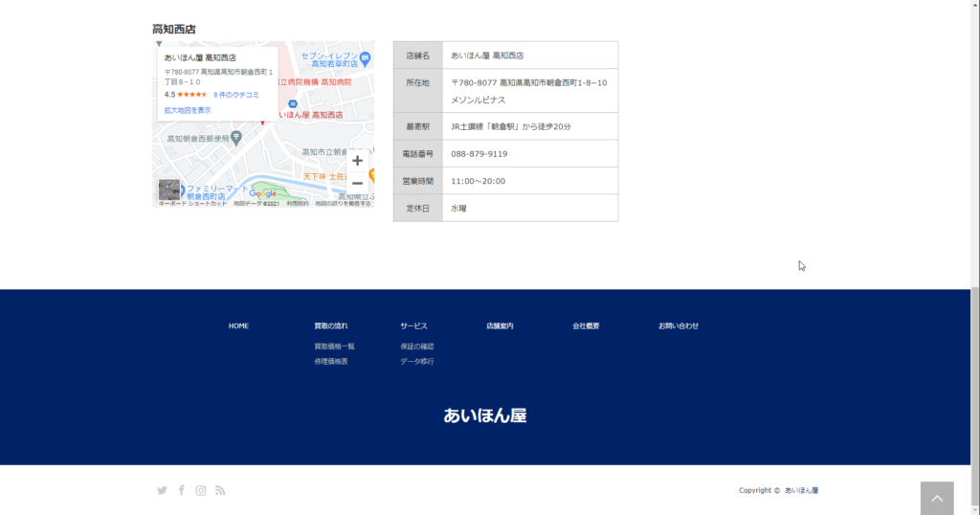The image size is (980, 515).
Task: Open the 8 件のクチコミ reviews link
Action: coord(236,95)
